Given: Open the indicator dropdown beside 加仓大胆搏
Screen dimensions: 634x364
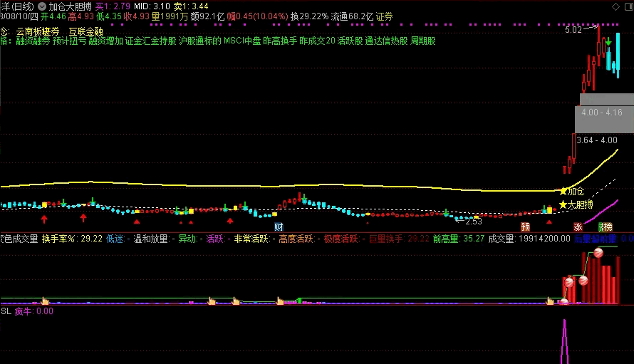Looking at the screenshot, I should pyautogui.click(x=42, y=6).
